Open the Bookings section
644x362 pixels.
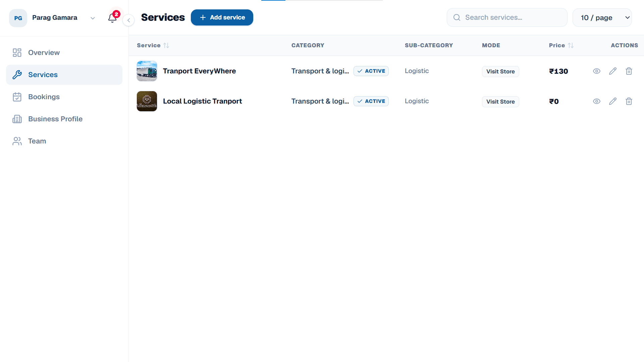point(64,97)
